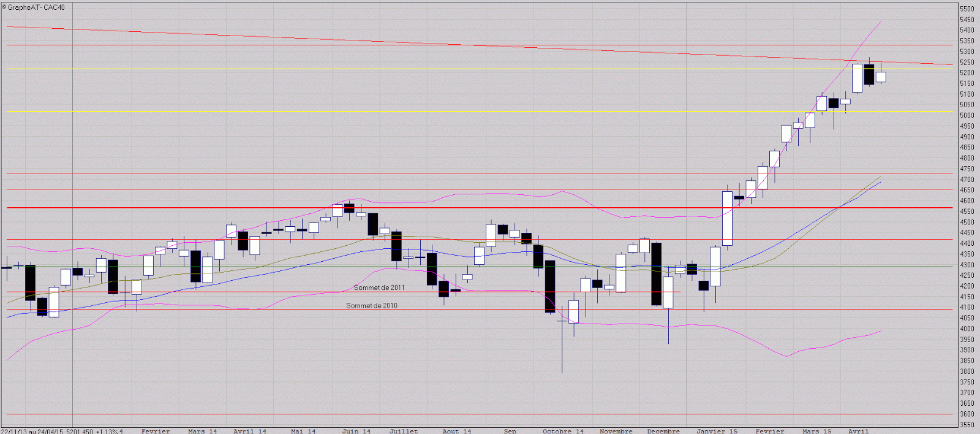Click the "Juillet" time axis label
Screen dimensions: 980x434
pos(404,432)
